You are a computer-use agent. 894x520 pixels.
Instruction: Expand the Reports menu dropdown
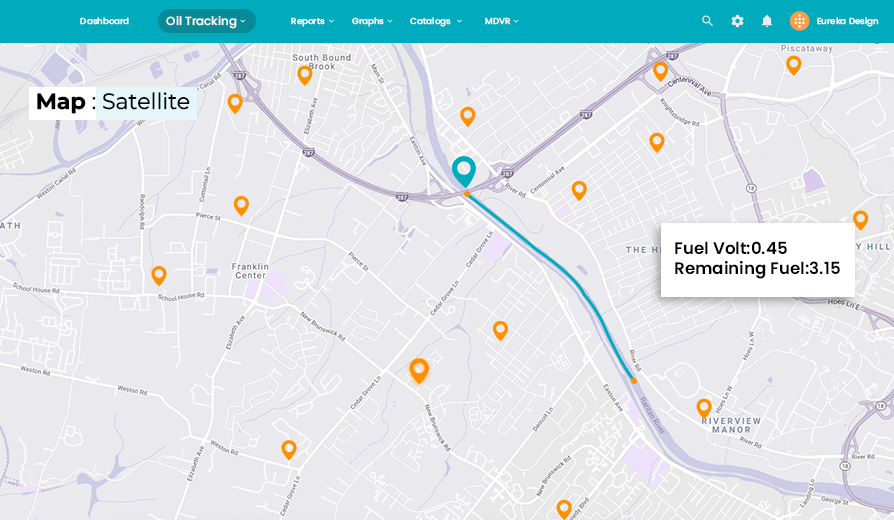312,21
